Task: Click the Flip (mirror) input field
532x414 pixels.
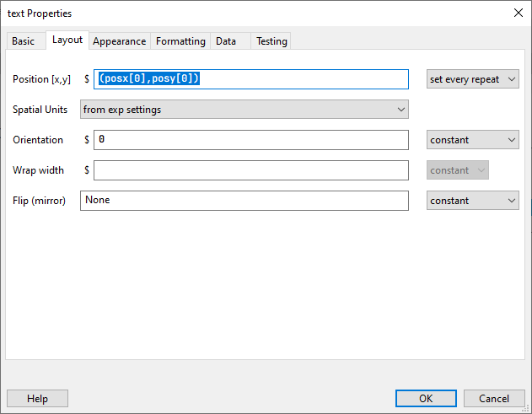Action: pos(244,201)
